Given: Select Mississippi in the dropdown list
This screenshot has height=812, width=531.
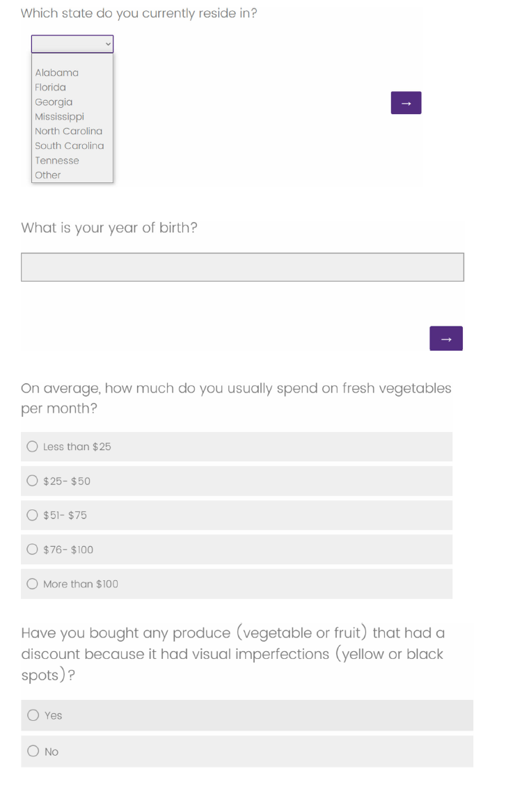Looking at the screenshot, I should pos(59,116).
